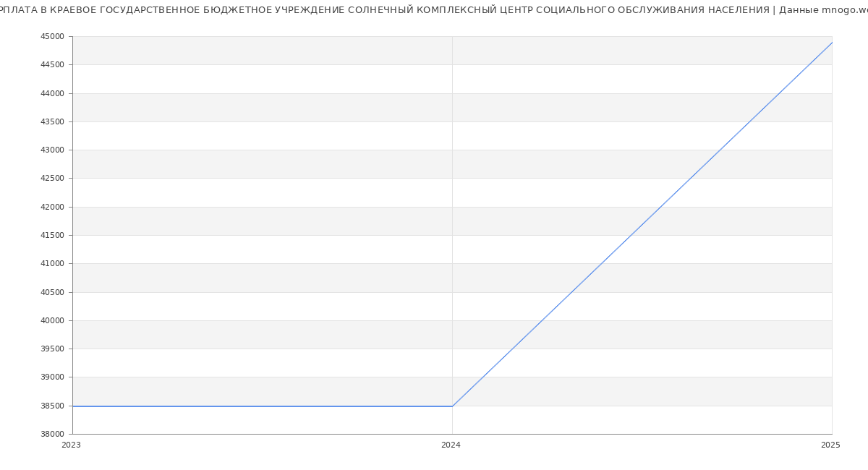Screen dimensions: 868x470
Task: Click the 2024 x-axis label
Action: 451,445
